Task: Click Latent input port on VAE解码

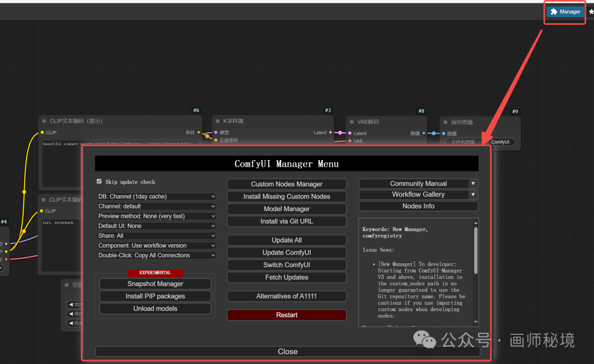Action: (x=350, y=133)
